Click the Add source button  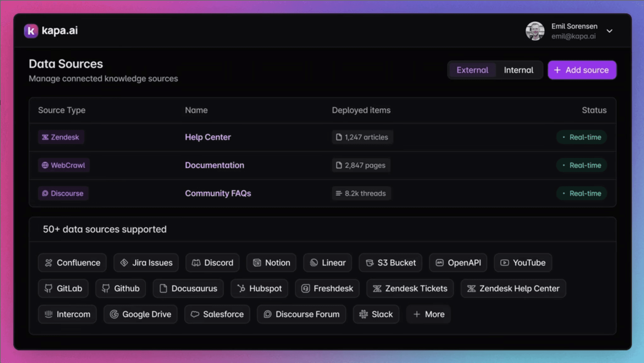(x=582, y=70)
